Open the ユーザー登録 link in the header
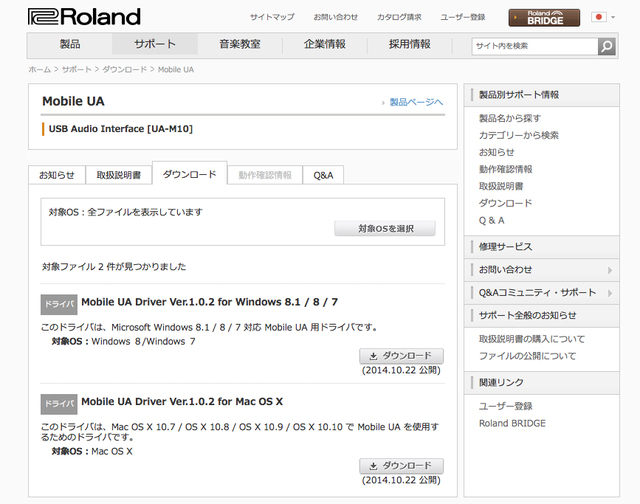Viewport: 640px width, 504px height. pos(463,17)
